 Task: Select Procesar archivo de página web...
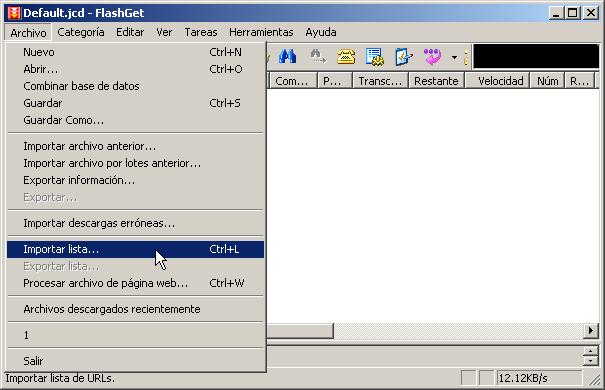coord(135,283)
